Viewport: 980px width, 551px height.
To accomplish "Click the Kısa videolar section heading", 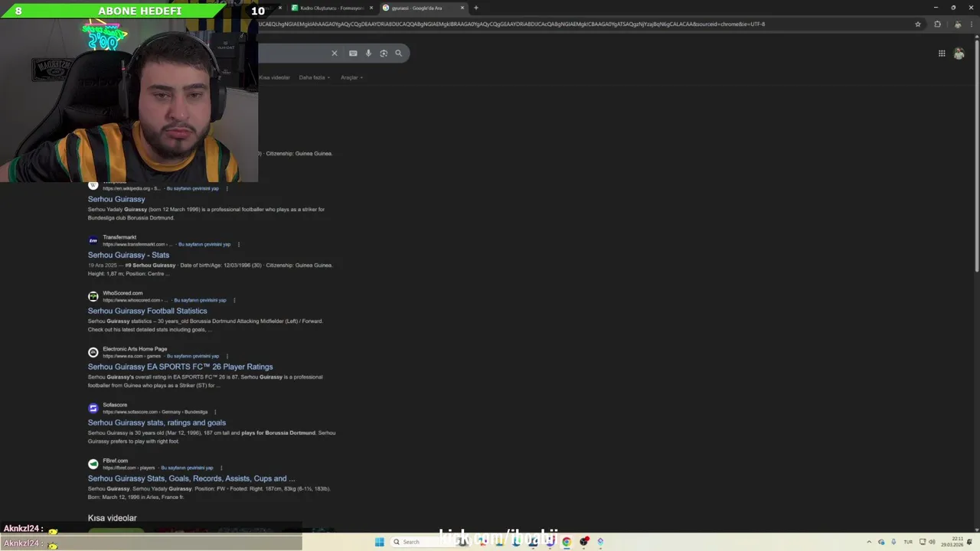I will (113, 518).
